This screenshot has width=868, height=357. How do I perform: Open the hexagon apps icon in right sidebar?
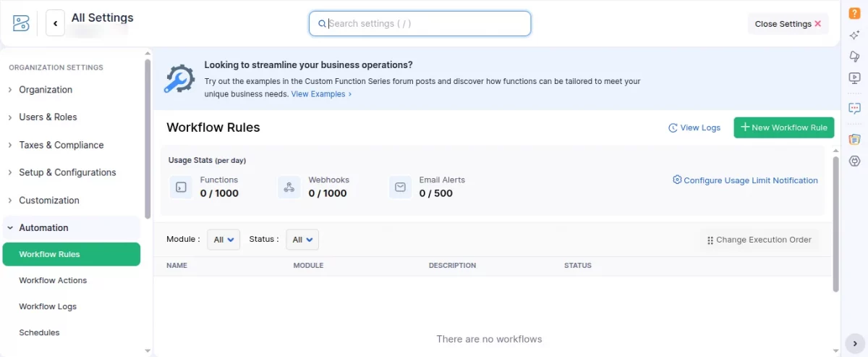[x=854, y=161]
